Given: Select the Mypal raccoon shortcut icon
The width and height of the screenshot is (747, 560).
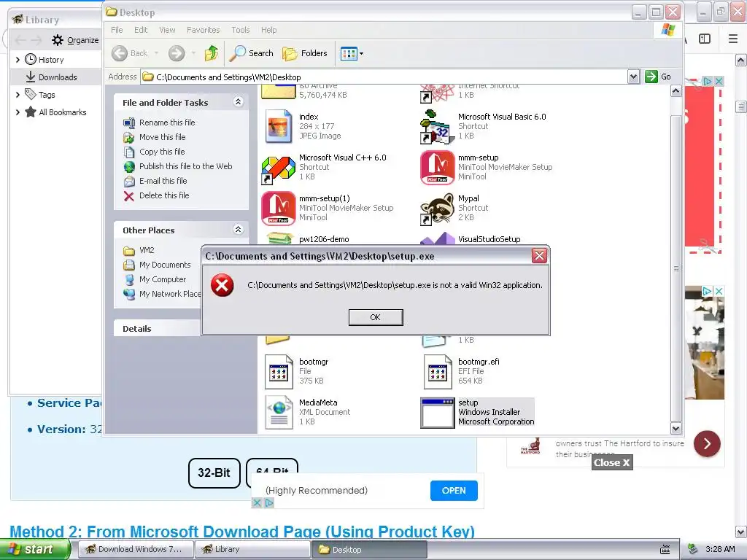Looking at the screenshot, I should [x=438, y=209].
